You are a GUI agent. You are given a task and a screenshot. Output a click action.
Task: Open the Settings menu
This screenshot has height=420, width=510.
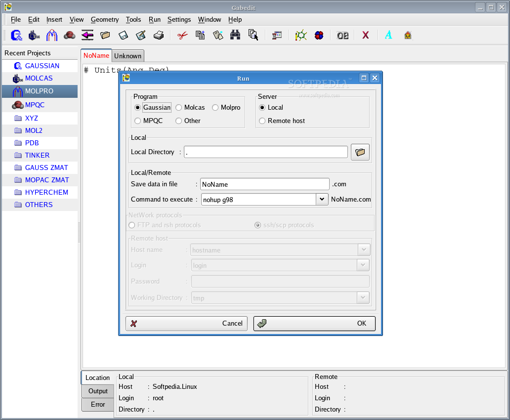click(x=179, y=20)
